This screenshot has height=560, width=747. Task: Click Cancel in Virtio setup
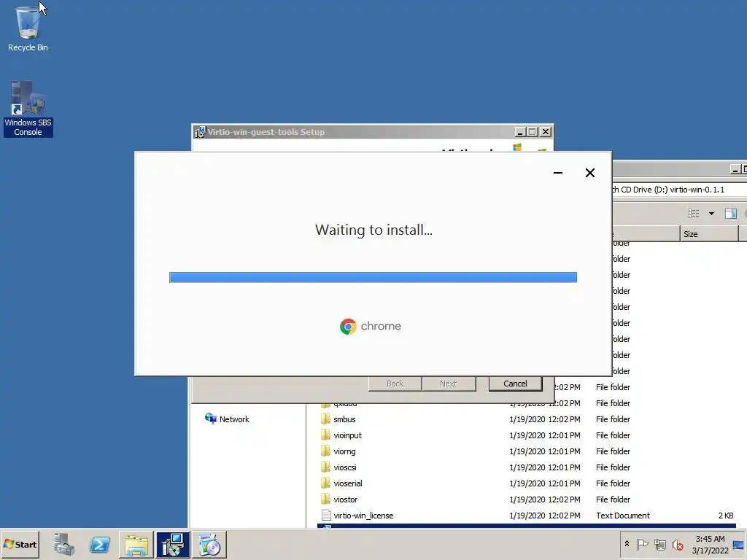pyautogui.click(x=515, y=384)
